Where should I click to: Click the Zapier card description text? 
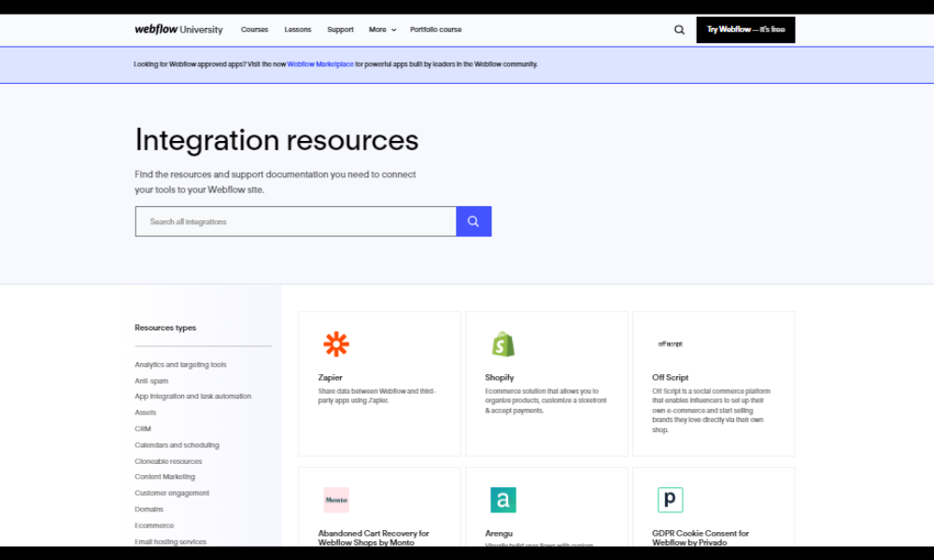pyautogui.click(x=377, y=396)
